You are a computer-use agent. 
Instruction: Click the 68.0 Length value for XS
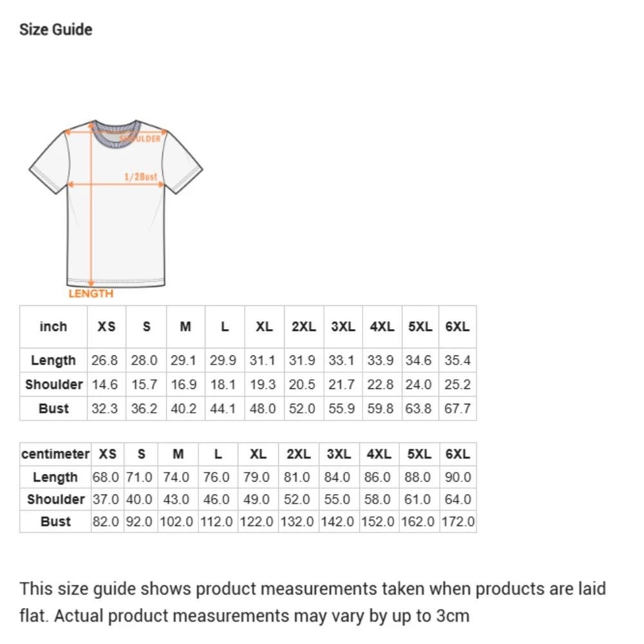point(106,477)
